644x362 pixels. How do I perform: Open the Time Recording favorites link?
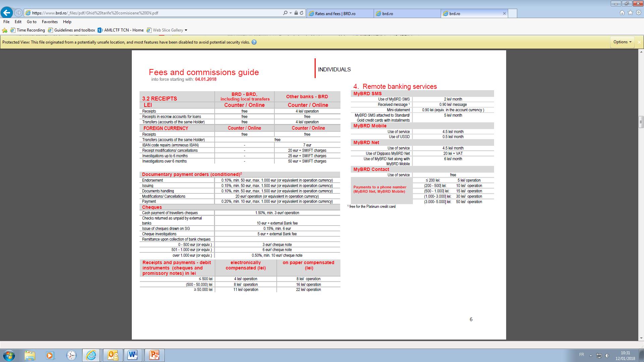point(31,30)
